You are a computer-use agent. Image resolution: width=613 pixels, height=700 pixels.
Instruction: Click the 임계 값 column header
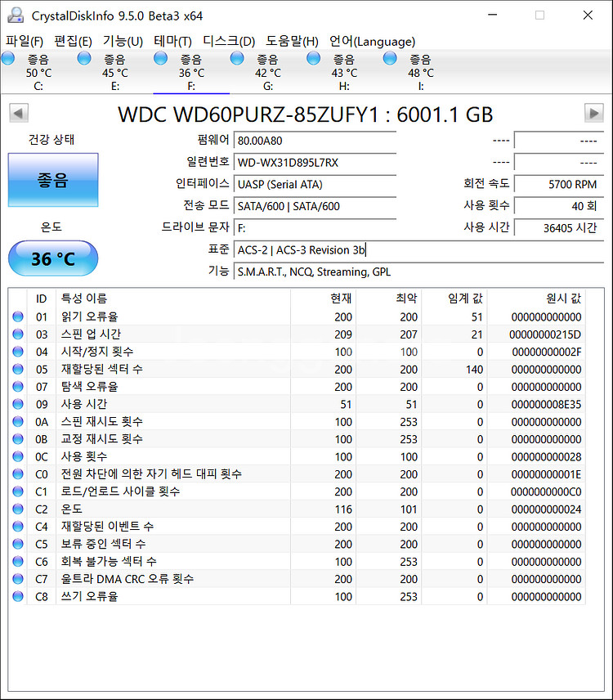pyautogui.click(x=454, y=298)
